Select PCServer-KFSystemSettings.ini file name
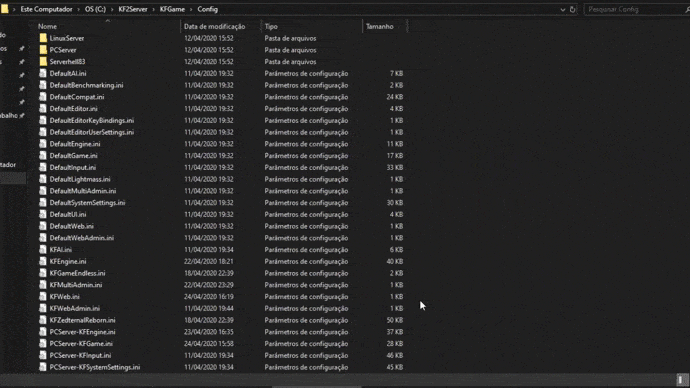 tap(95, 367)
